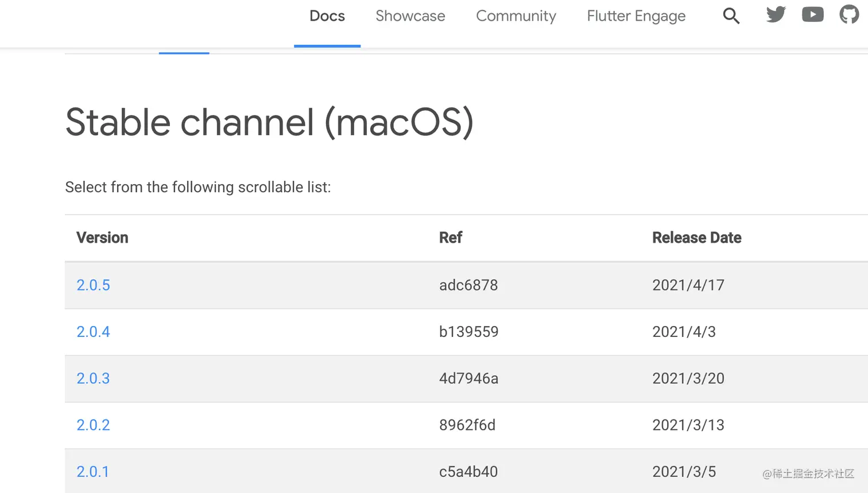Download Flutter version 2.0.5

93,285
